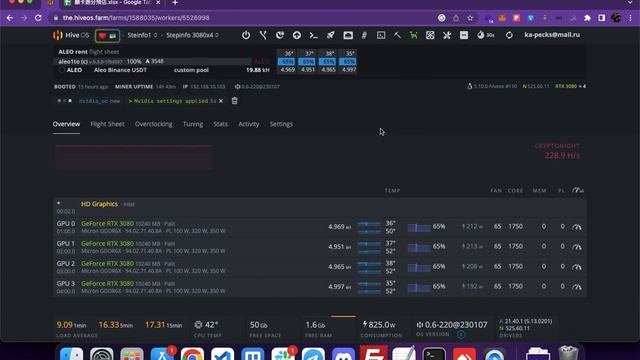Open Terminal from the macOS dock
640x360 pixels.
coord(434,354)
